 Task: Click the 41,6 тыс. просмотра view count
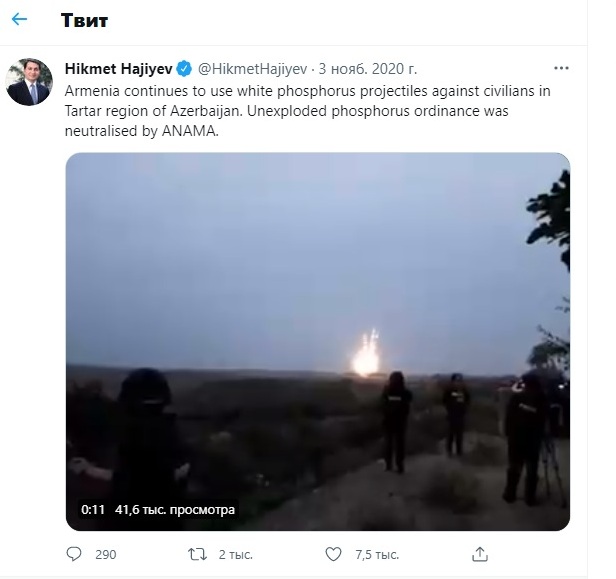(x=175, y=509)
